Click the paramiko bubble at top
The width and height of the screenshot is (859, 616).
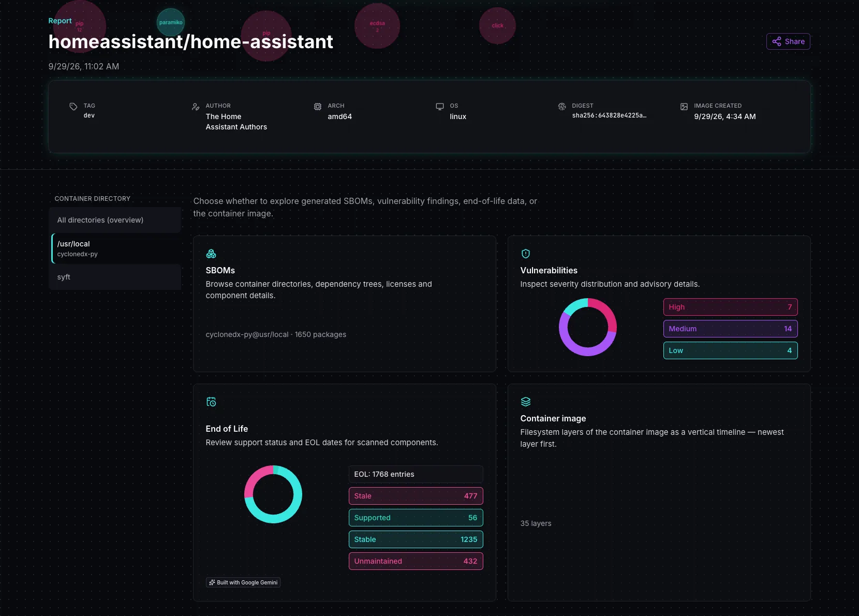(171, 22)
